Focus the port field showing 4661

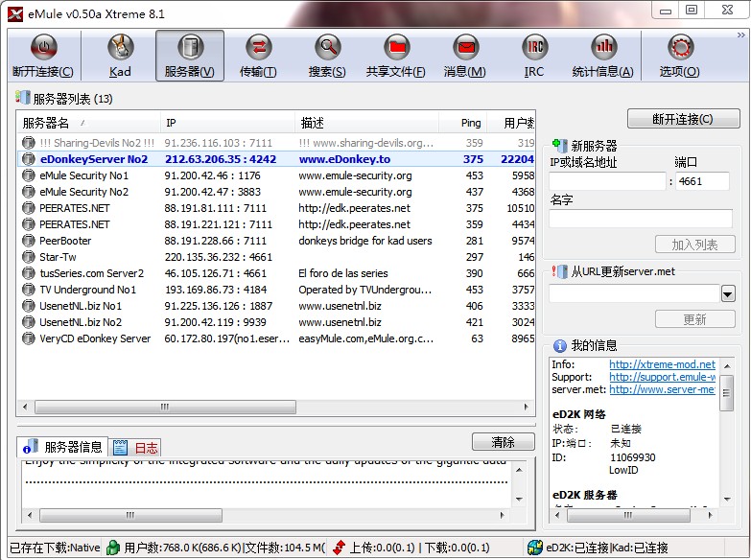click(702, 181)
